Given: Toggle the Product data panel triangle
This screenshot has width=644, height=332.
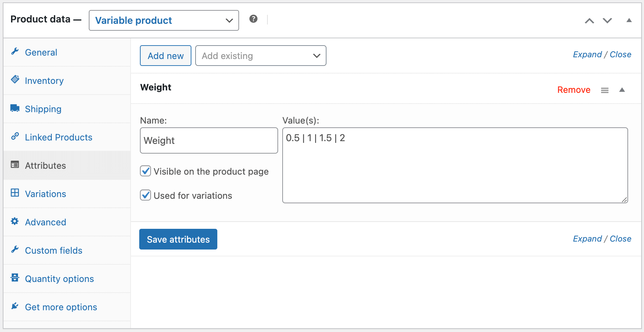Looking at the screenshot, I should pyautogui.click(x=629, y=20).
